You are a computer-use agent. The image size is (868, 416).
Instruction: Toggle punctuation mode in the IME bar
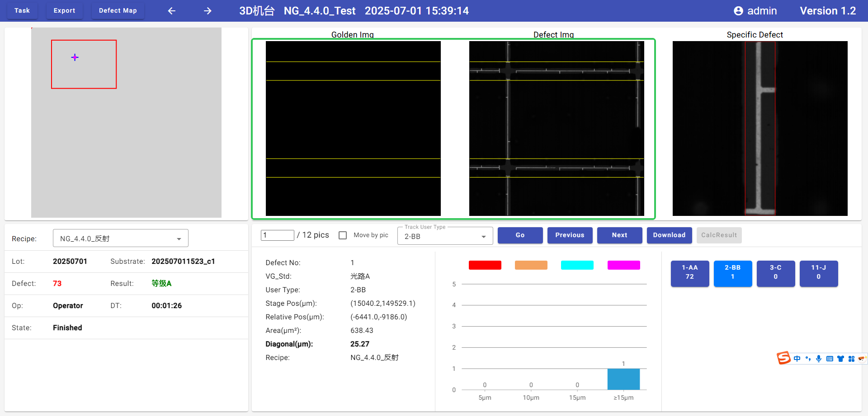808,359
